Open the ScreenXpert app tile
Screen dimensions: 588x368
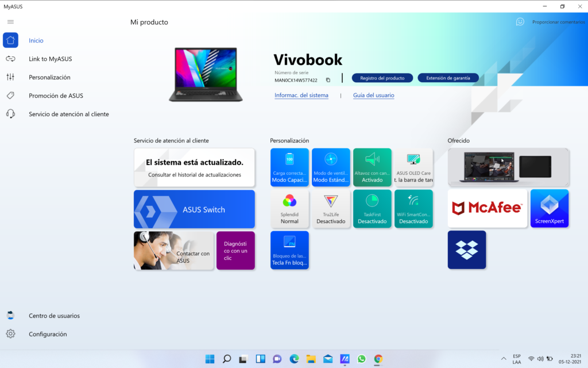[549, 208]
